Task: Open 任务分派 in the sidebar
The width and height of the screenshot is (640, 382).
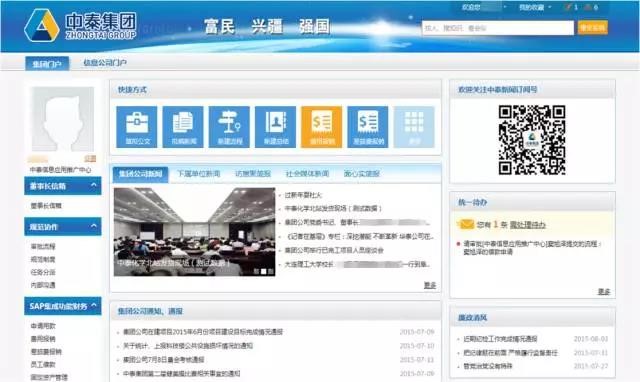Action: pos(43,272)
